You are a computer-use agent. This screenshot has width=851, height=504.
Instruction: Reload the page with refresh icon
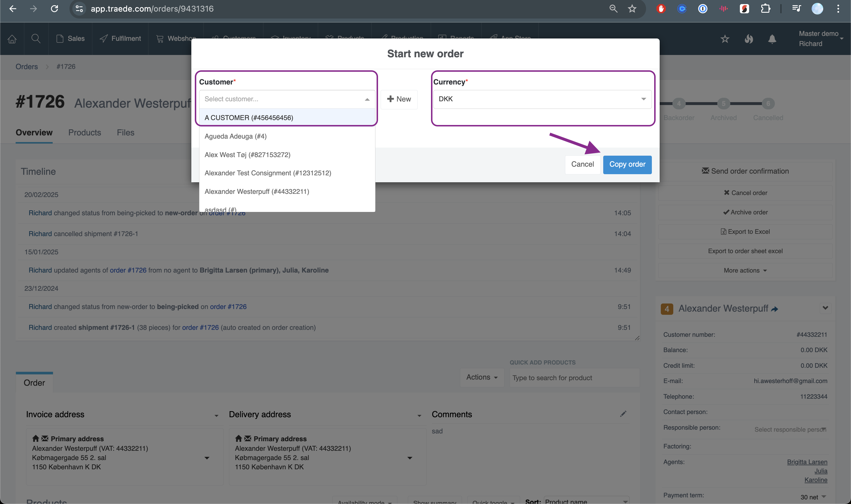(54, 9)
